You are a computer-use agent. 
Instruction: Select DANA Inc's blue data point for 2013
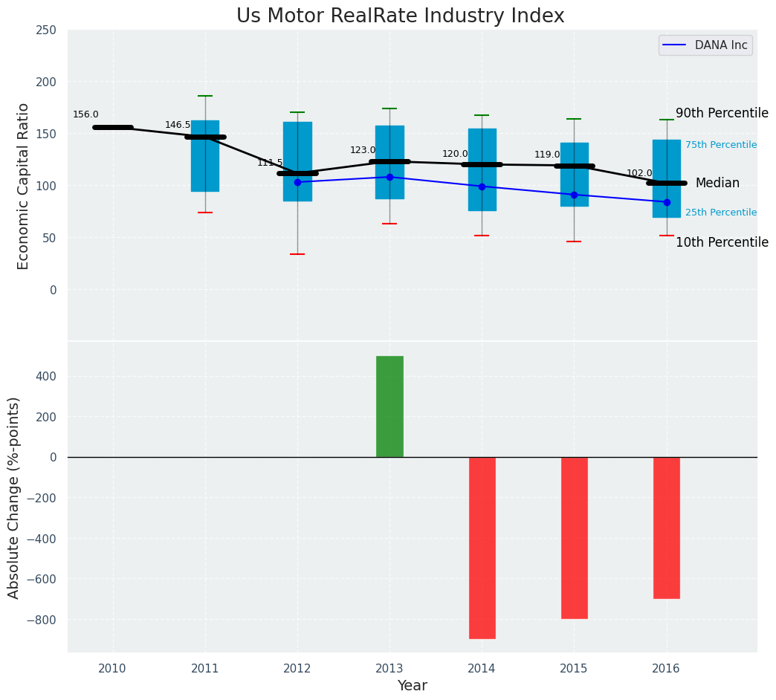pos(389,177)
